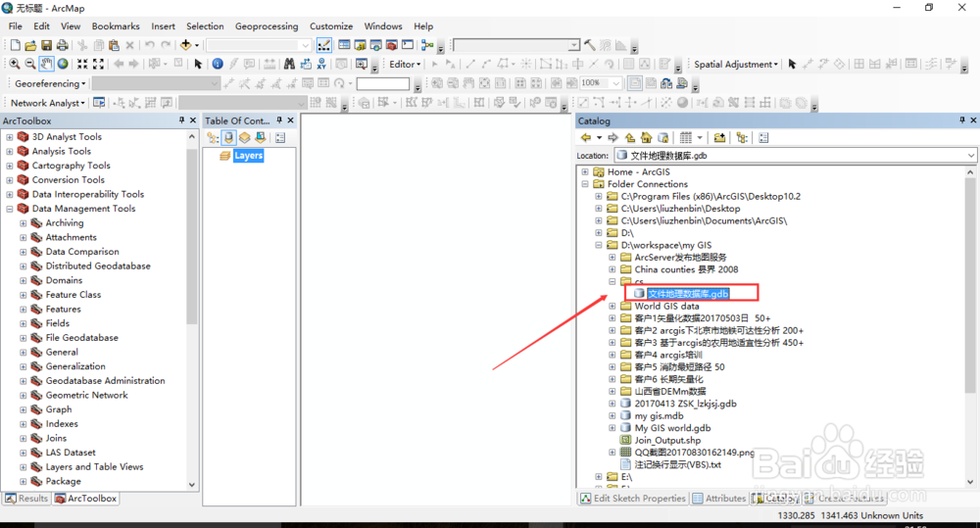Click the hammer icon in top toolbar
Screen dimensions: 980x528
click(x=589, y=45)
